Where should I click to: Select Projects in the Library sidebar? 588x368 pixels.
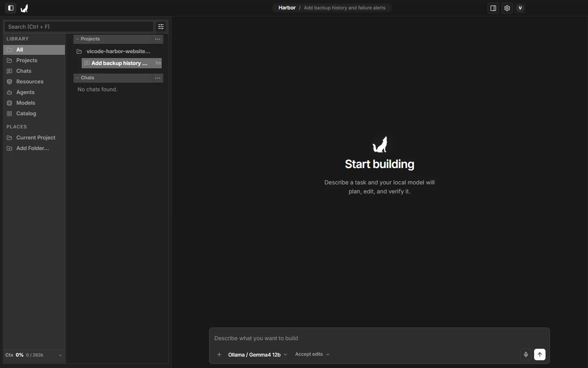coord(34,61)
